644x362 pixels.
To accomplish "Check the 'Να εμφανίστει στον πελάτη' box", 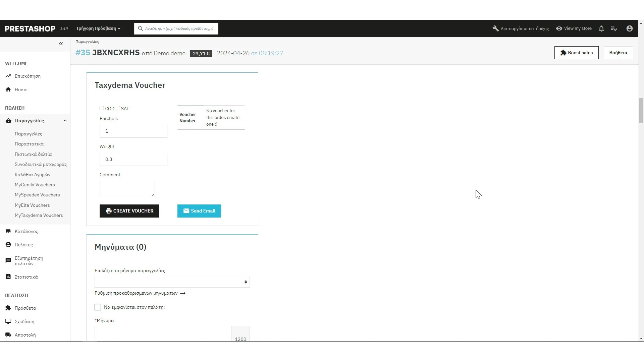I will [x=98, y=307].
